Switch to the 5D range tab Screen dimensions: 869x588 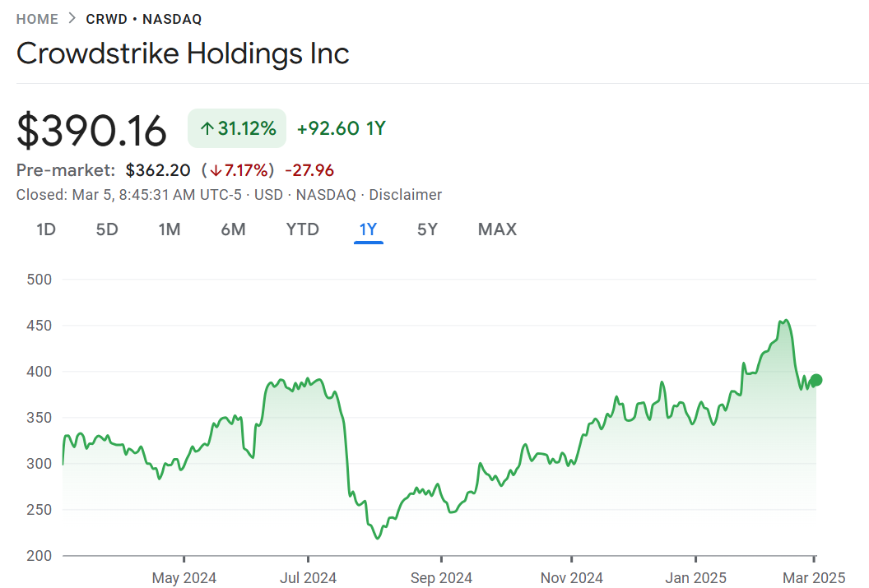coord(107,229)
